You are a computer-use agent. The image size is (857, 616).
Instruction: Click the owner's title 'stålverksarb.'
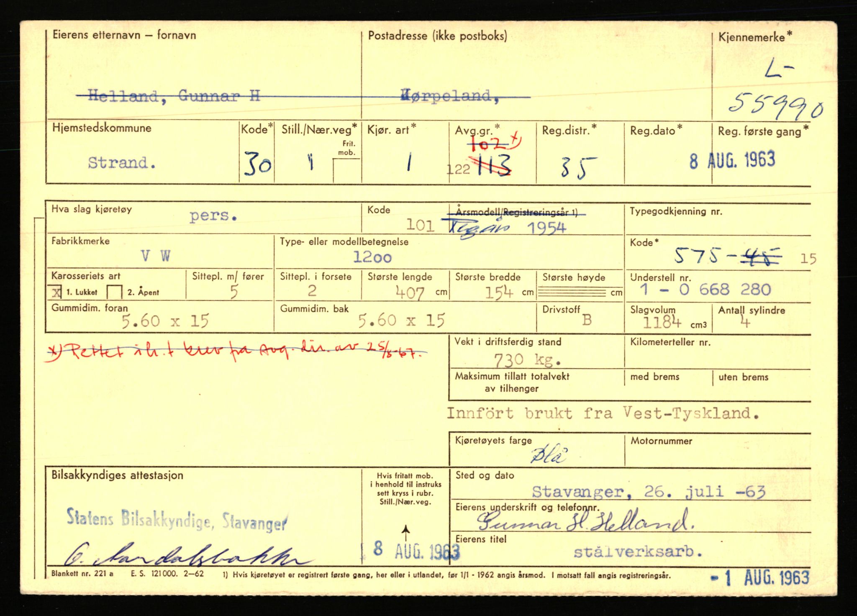(x=638, y=552)
